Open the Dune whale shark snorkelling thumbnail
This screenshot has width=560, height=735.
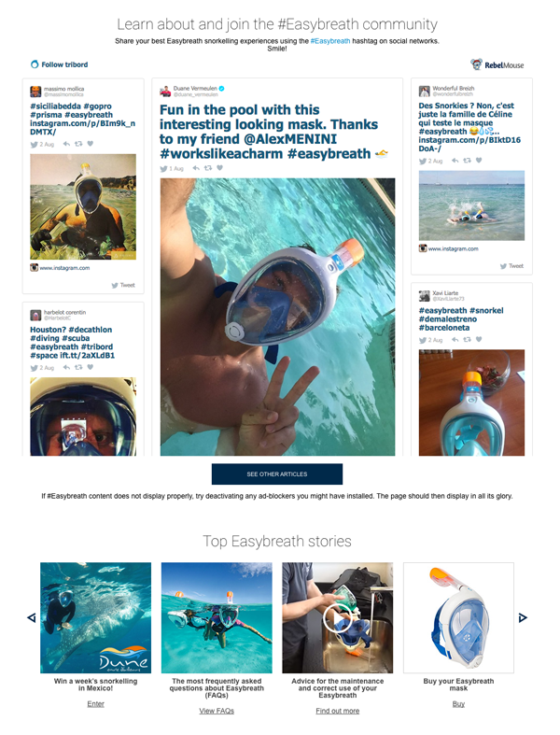coord(95,618)
